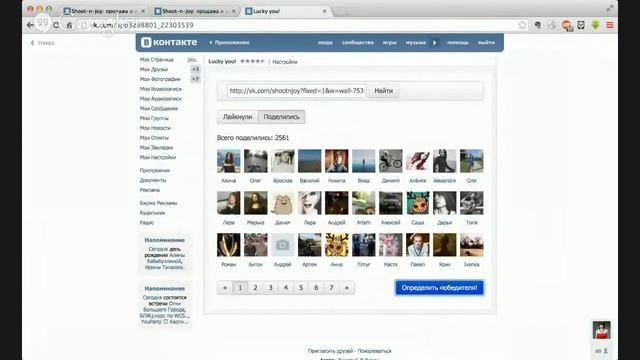Viewport: 640px width, 360px height.
Task: Select the Поделились tab
Action: 282,117
